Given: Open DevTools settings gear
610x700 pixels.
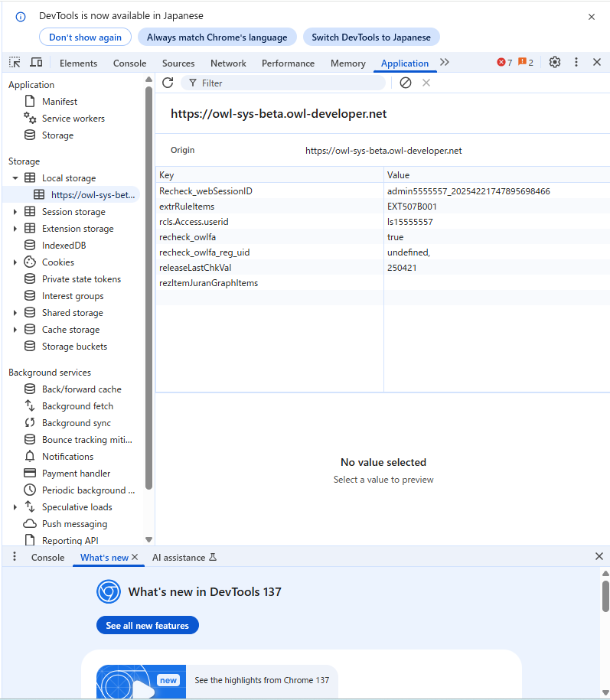Looking at the screenshot, I should [555, 63].
